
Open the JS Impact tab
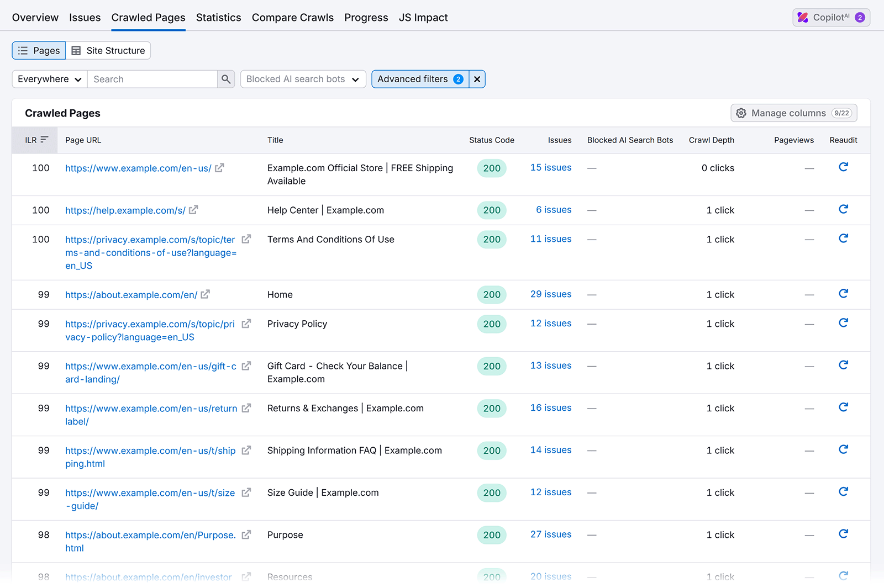point(423,17)
